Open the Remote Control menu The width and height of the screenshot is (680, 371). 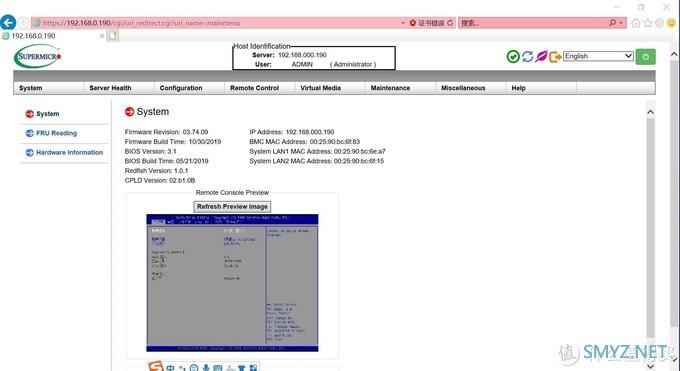coord(255,88)
